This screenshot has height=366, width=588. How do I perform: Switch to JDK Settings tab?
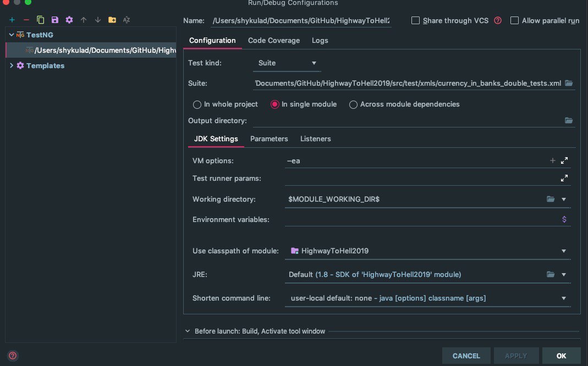coord(216,138)
